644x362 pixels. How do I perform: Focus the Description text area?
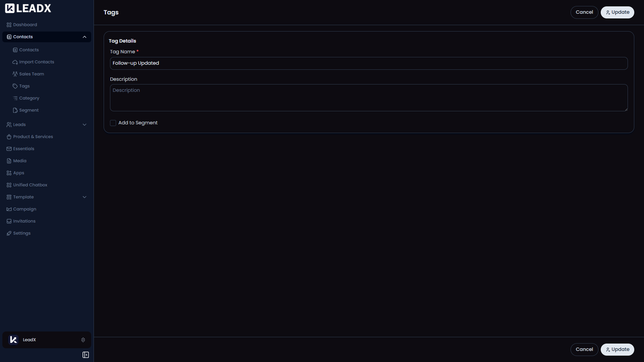click(x=369, y=98)
